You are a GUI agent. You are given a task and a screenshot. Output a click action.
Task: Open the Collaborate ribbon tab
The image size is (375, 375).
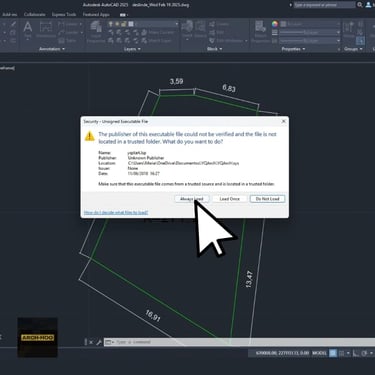34,14
